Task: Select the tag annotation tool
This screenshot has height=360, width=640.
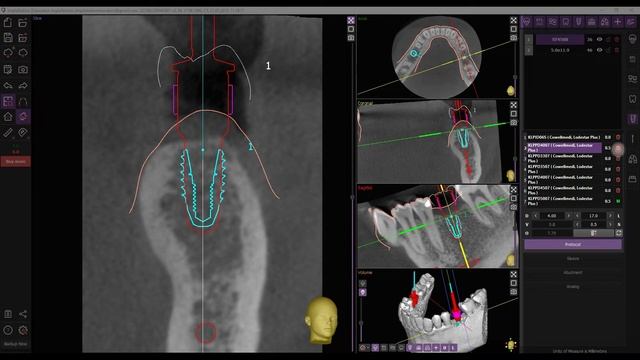Action: [x=23, y=132]
